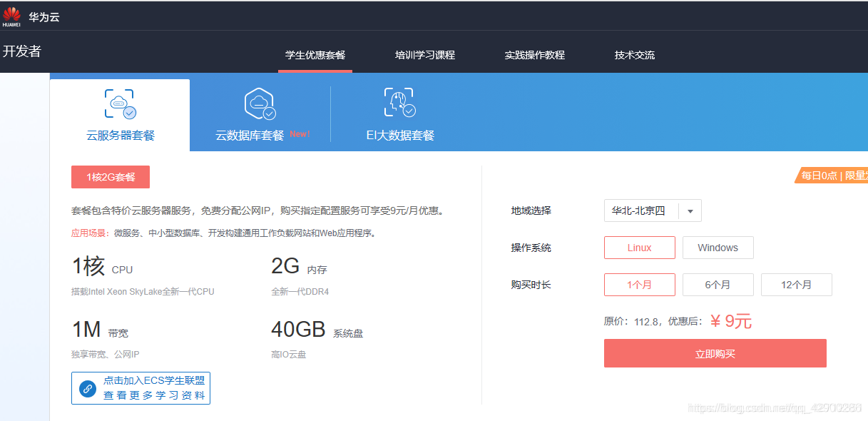Click the New! badge on 云数据库套餐

point(299,133)
